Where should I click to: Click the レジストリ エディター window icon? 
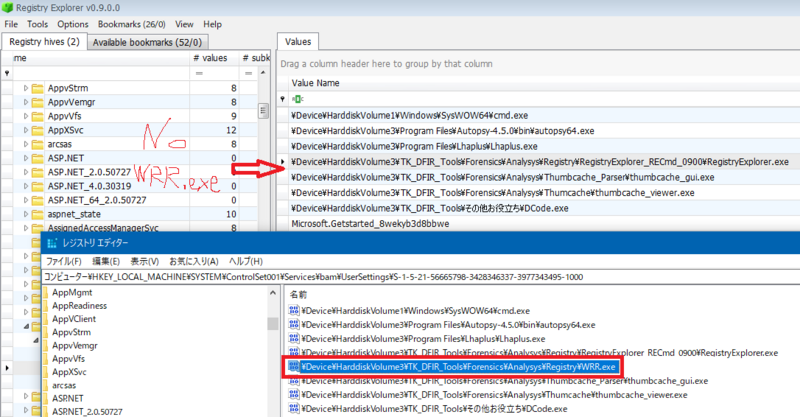52,243
